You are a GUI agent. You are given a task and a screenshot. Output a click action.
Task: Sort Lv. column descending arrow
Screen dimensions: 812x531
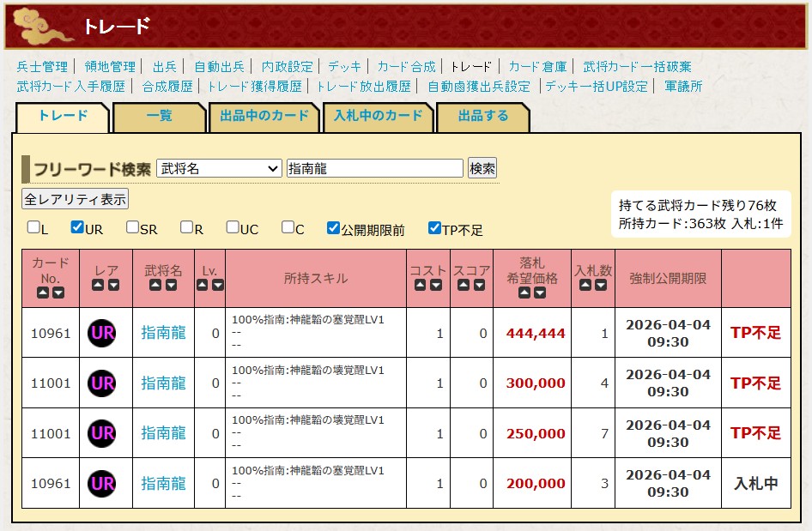[x=217, y=285]
